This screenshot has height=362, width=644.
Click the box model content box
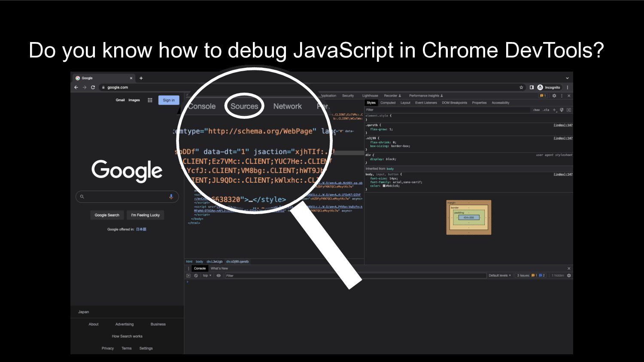coord(469,217)
